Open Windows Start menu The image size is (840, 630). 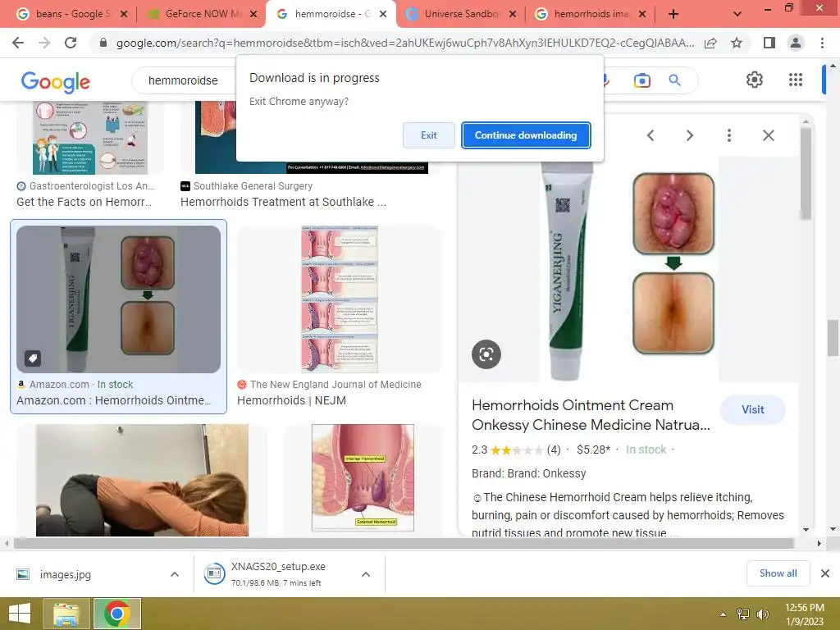pos(20,614)
